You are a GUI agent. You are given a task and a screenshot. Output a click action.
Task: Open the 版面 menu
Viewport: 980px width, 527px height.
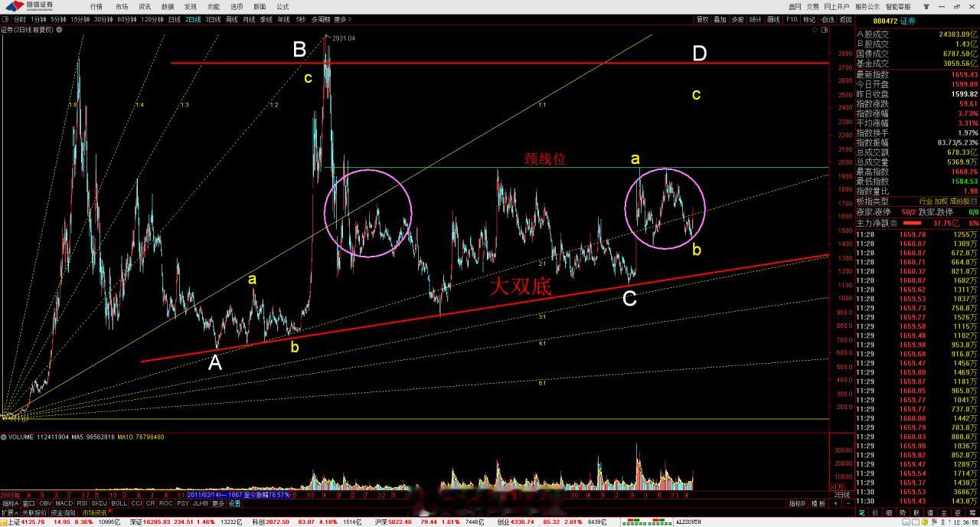point(260,7)
